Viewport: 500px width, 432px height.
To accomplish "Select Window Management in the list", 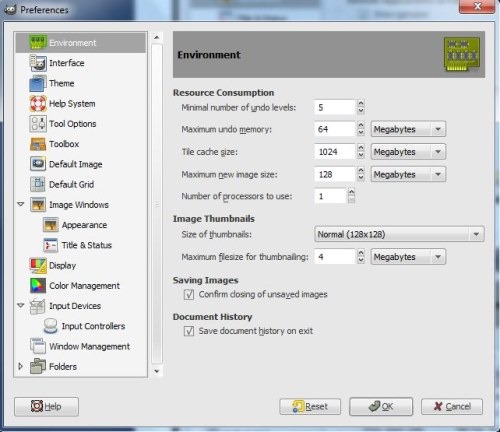I will [89, 347].
